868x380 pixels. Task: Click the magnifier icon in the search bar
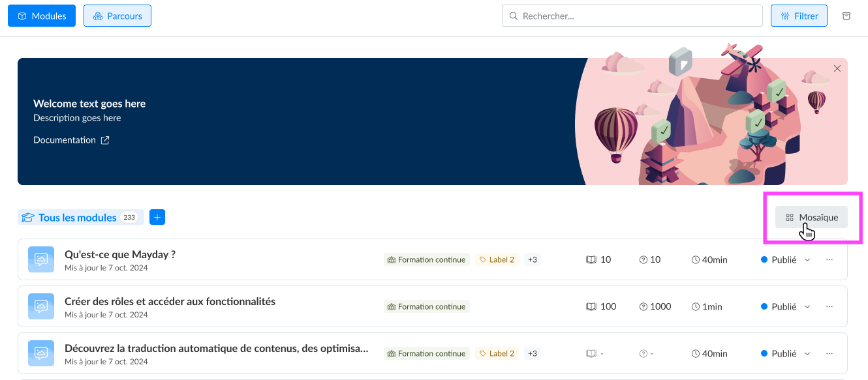[x=513, y=15]
